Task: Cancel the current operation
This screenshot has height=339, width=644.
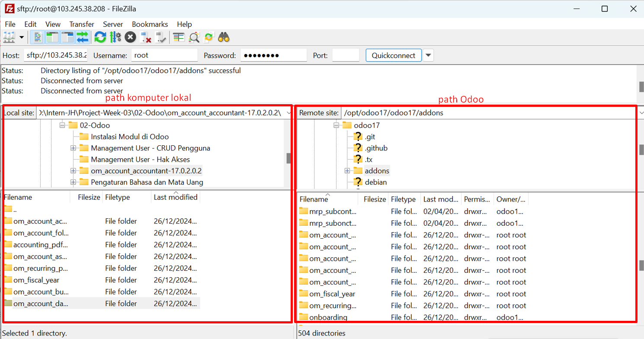Action: coord(130,37)
